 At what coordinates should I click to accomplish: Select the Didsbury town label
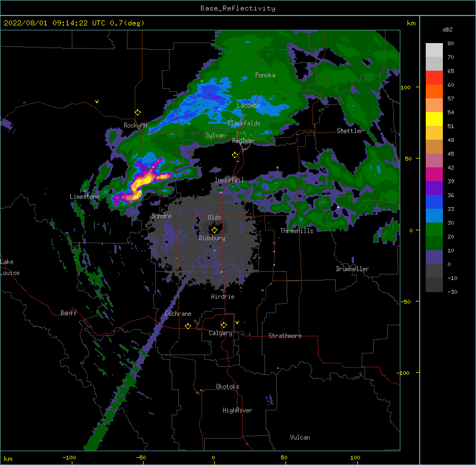pyautogui.click(x=212, y=238)
